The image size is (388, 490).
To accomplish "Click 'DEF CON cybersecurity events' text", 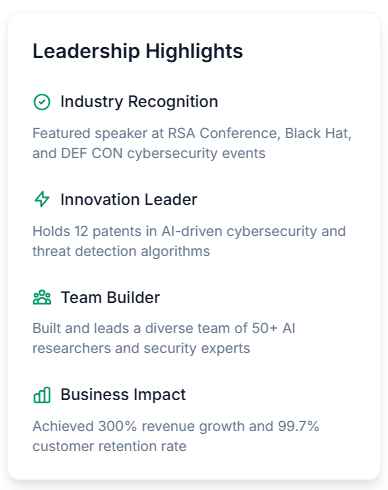I will pyautogui.click(x=163, y=153).
